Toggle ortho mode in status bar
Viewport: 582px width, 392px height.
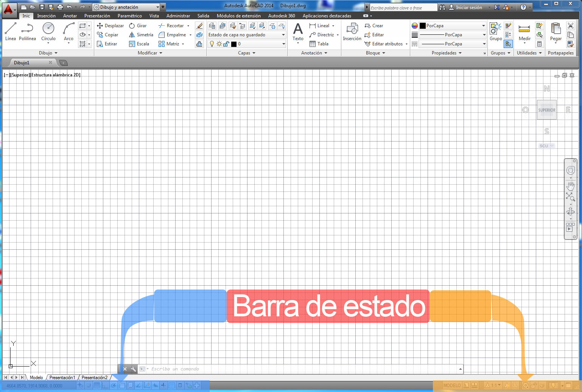[x=105, y=386]
